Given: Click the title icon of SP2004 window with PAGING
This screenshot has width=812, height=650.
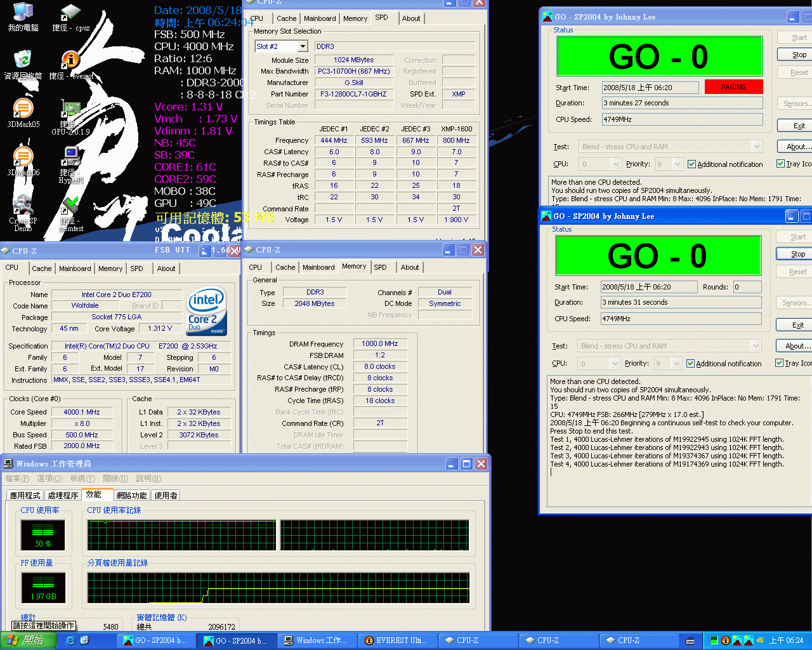Looking at the screenshot, I should coord(547,17).
